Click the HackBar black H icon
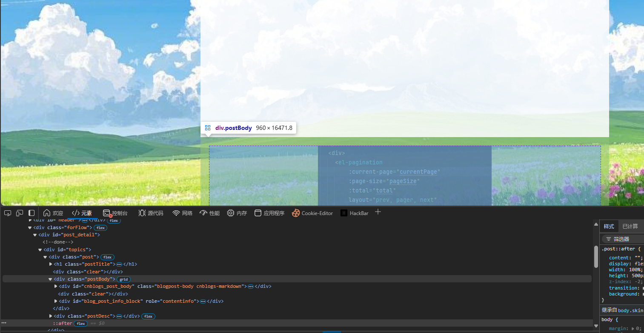Viewport: 644px width, 333px height. coord(344,213)
